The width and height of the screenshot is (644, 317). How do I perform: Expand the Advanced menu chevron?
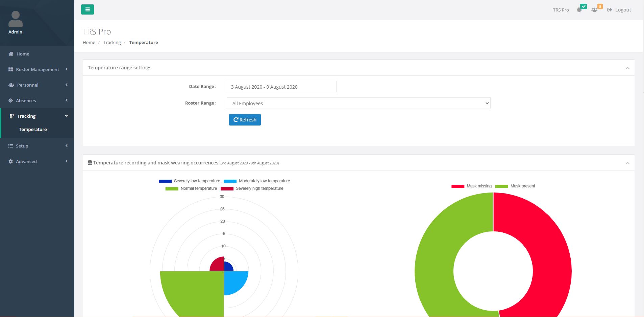click(67, 161)
